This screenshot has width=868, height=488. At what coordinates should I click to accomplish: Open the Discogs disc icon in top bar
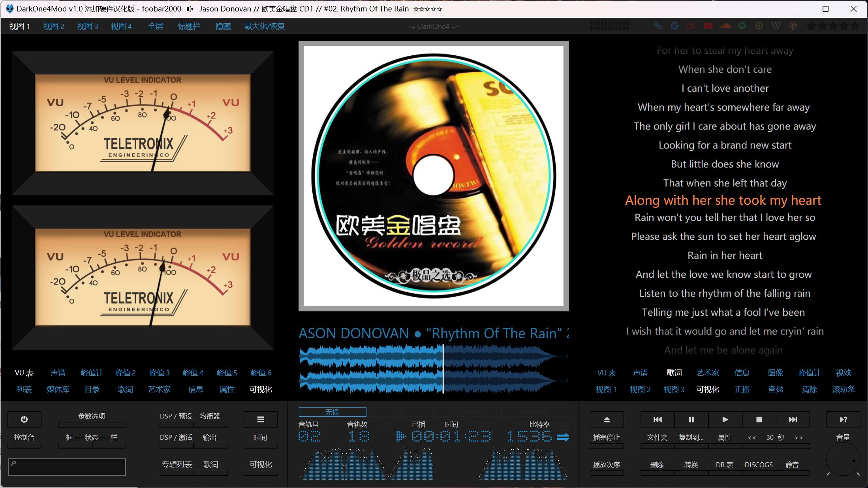759,26
